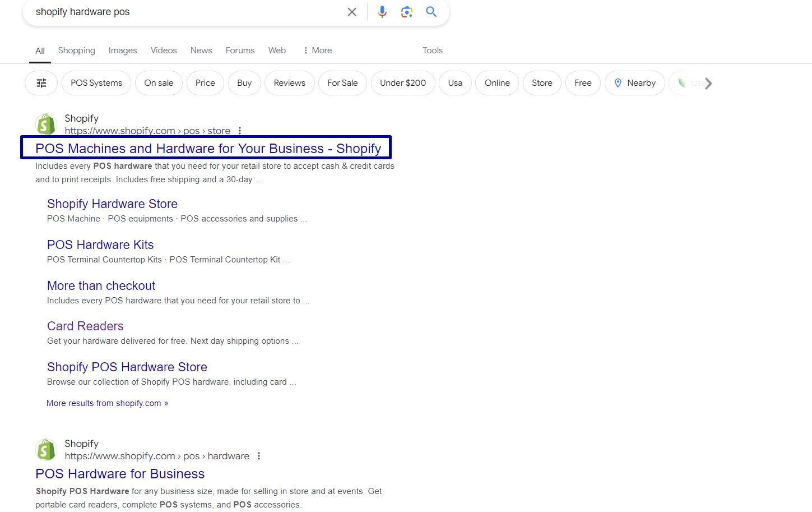Apply the Online filter chip

[497, 83]
